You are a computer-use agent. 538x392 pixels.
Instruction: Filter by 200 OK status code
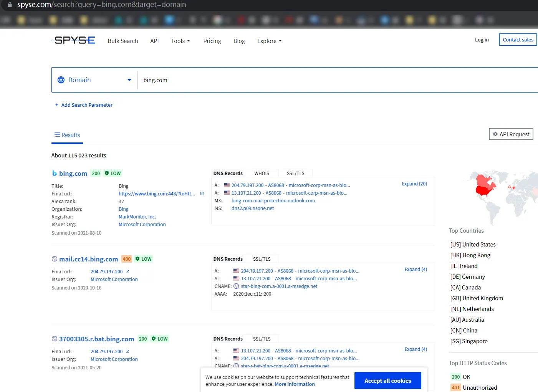[x=460, y=377]
